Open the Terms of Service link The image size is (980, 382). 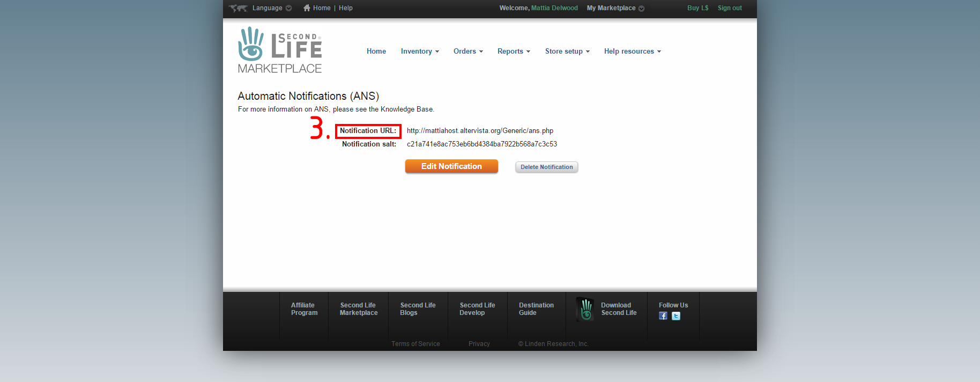pos(415,344)
